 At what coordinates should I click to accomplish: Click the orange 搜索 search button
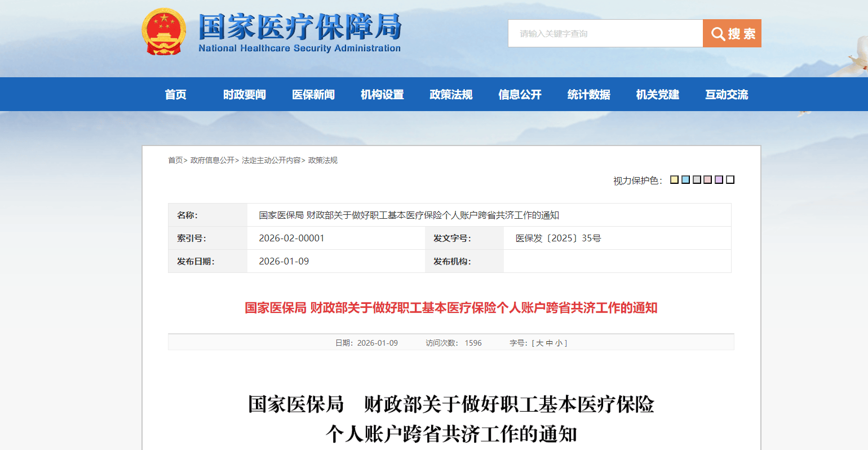coord(732,33)
